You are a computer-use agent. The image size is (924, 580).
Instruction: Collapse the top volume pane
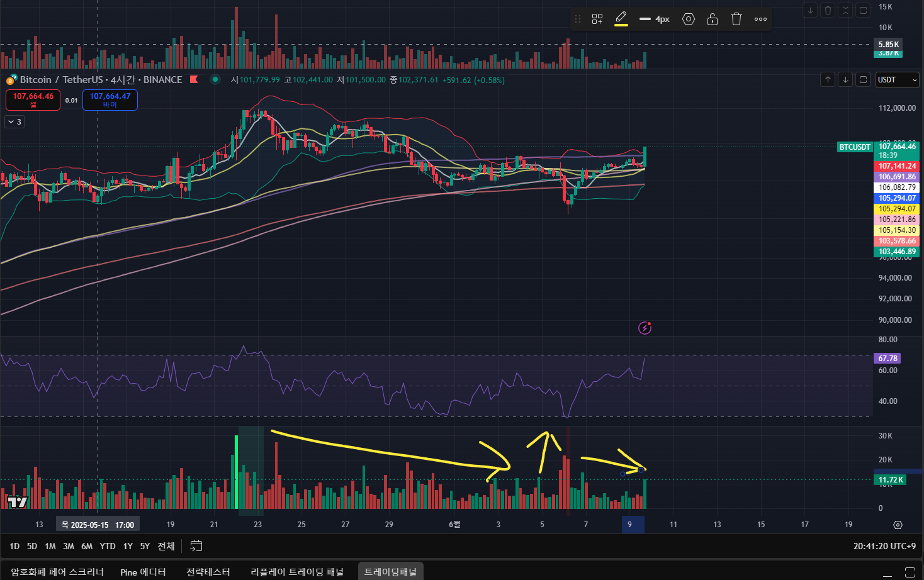[846, 10]
